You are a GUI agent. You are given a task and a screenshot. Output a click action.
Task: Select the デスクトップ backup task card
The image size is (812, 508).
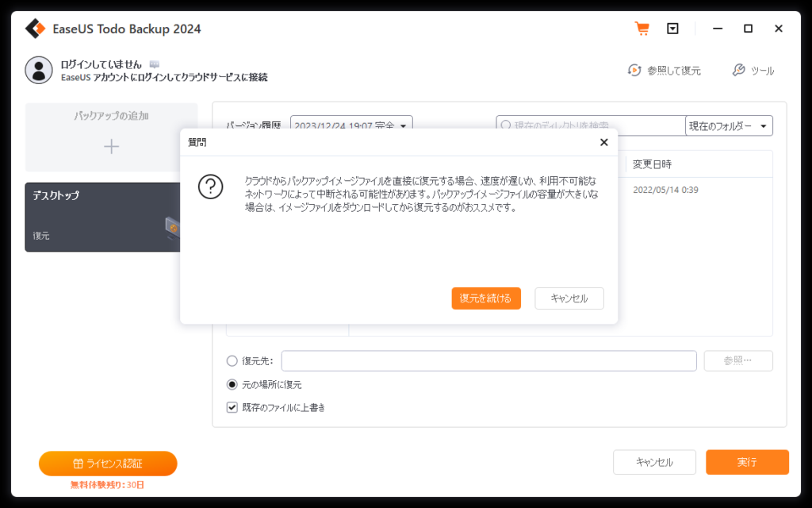point(103,217)
